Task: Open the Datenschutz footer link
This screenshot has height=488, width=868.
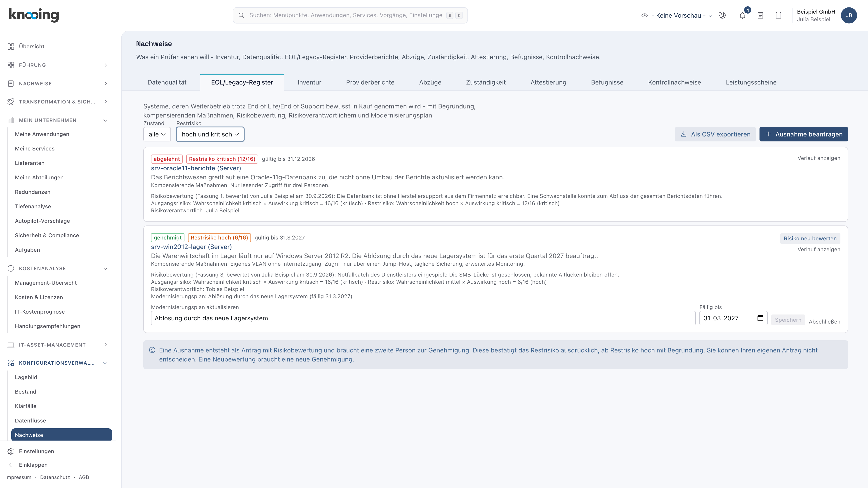Action: pyautogui.click(x=55, y=477)
